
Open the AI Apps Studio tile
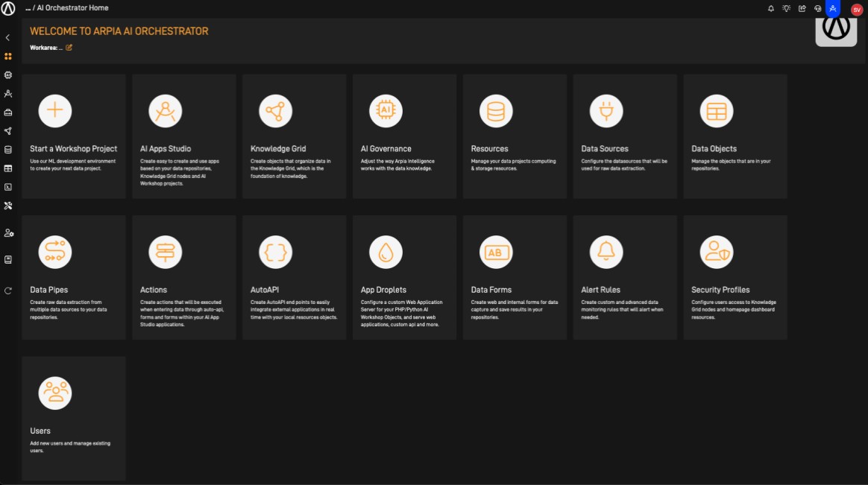point(183,136)
